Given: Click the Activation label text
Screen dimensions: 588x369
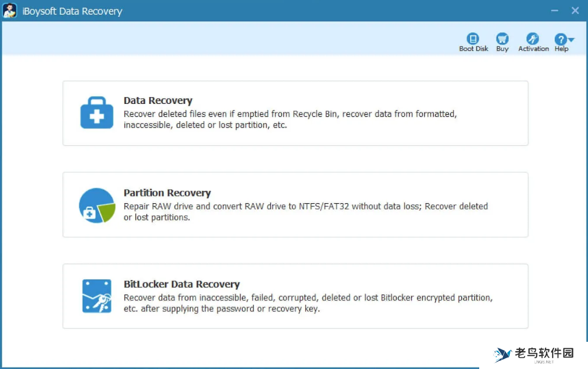Looking at the screenshot, I should 533,49.
